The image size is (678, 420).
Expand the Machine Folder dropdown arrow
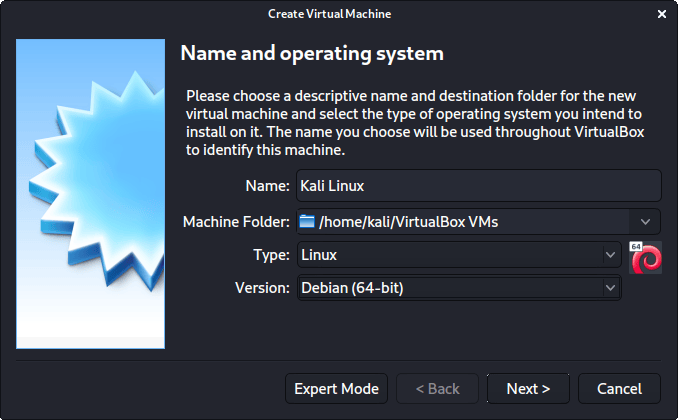[x=645, y=221]
